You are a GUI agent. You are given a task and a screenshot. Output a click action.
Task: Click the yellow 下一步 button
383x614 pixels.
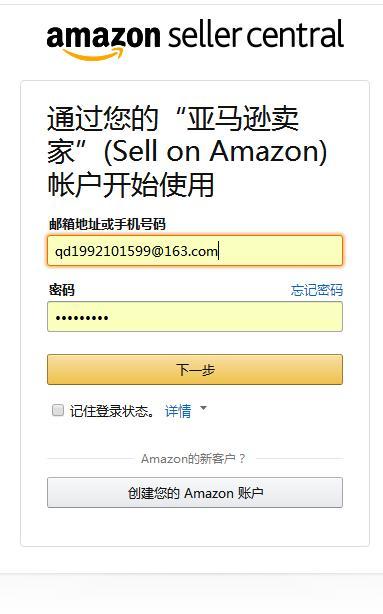coord(195,370)
